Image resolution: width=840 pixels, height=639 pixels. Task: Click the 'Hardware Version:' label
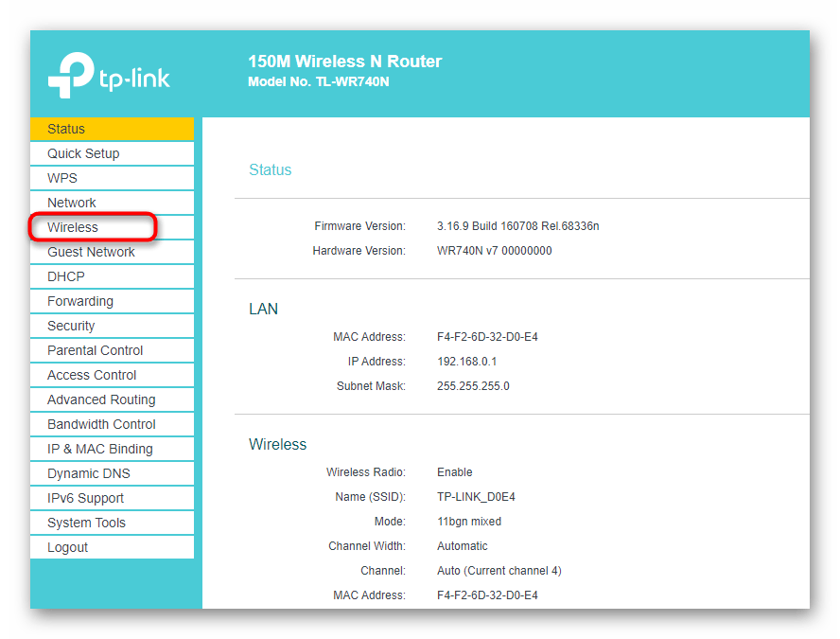tap(359, 251)
